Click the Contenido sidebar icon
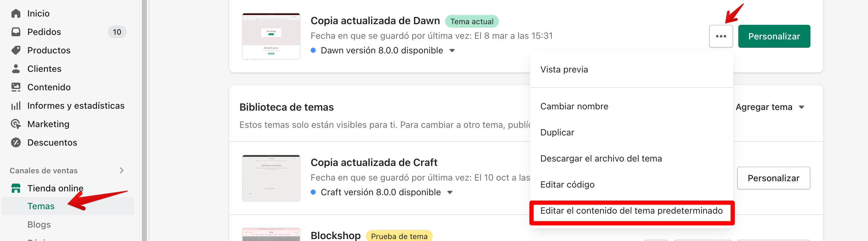This screenshot has width=868, height=241. click(16, 87)
